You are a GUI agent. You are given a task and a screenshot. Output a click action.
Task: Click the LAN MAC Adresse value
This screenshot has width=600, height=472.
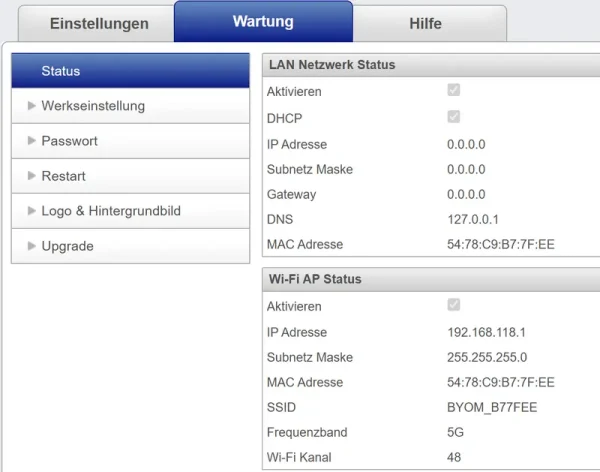[500, 244]
